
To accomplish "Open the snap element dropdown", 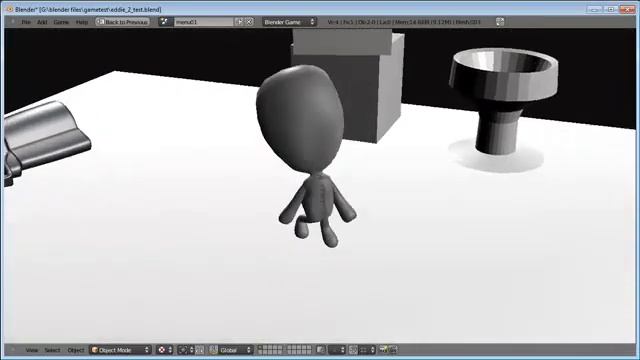I will 367,350.
